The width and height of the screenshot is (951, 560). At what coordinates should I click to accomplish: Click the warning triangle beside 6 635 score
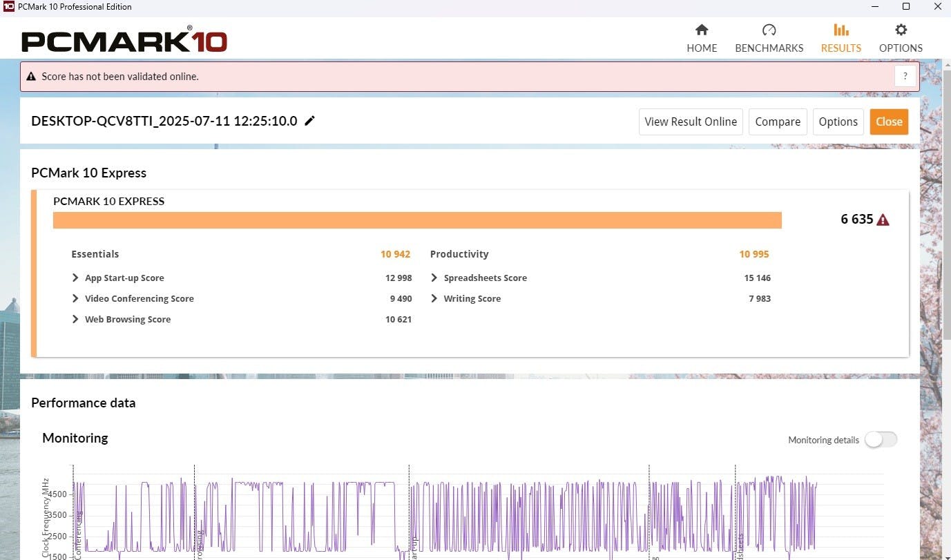tap(883, 220)
